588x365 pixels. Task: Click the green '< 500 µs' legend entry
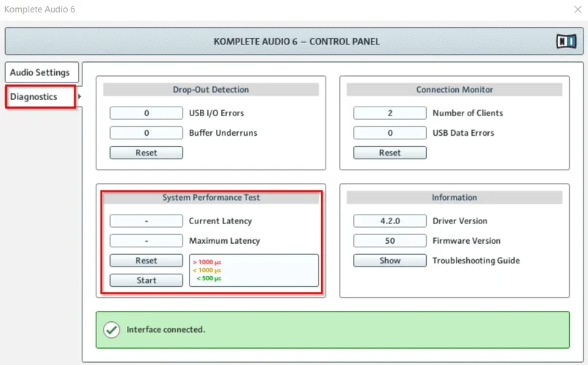click(209, 278)
